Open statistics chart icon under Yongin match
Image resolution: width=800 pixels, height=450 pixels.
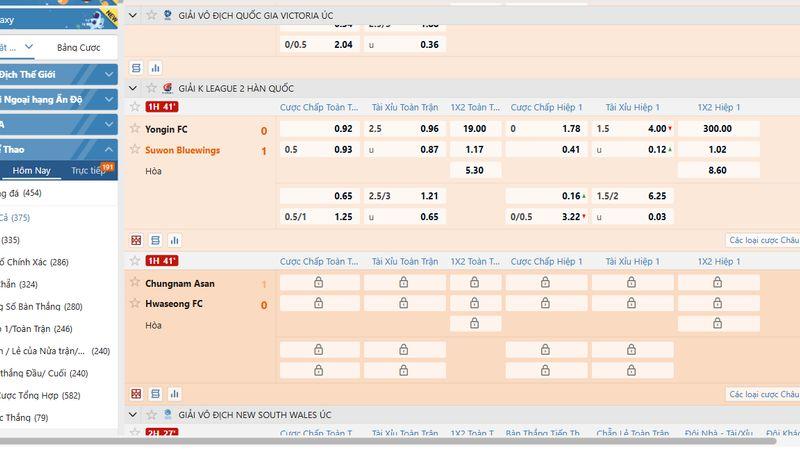[x=174, y=240]
